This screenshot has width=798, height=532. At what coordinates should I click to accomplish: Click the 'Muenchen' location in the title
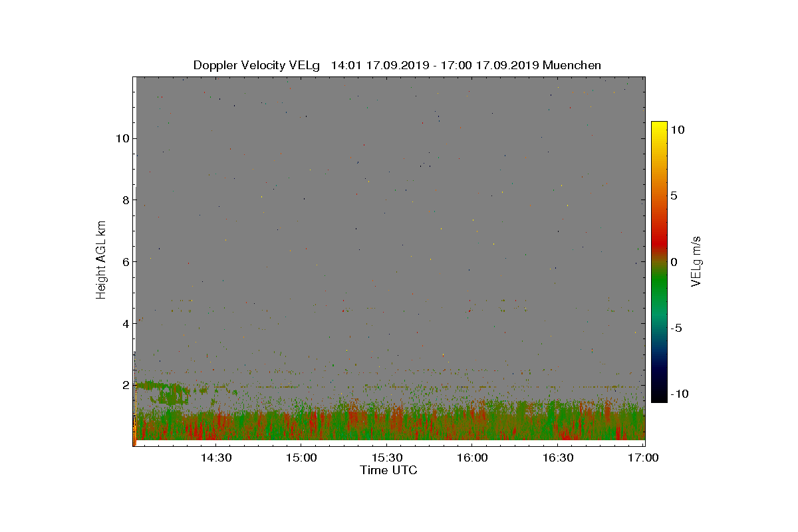[x=572, y=65]
